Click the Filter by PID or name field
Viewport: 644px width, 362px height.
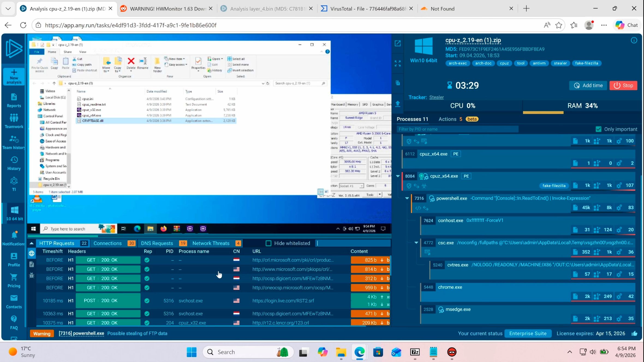tap(457, 129)
